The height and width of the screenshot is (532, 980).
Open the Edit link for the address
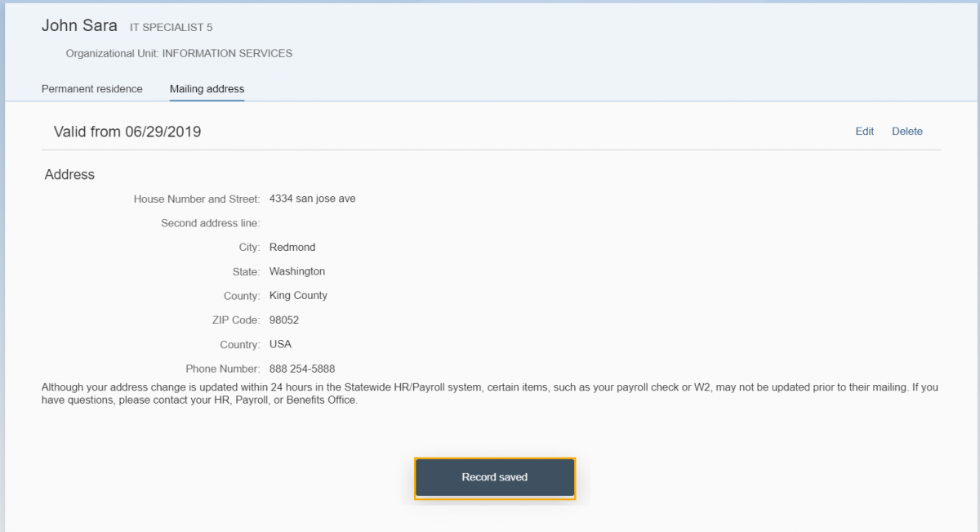point(864,132)
